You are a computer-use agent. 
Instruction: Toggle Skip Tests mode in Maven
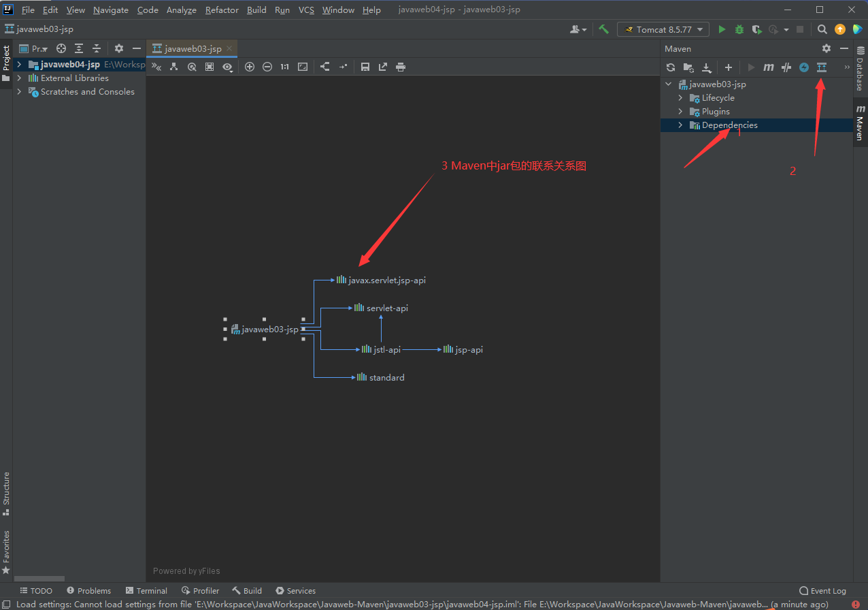click(x=804, y=67)
